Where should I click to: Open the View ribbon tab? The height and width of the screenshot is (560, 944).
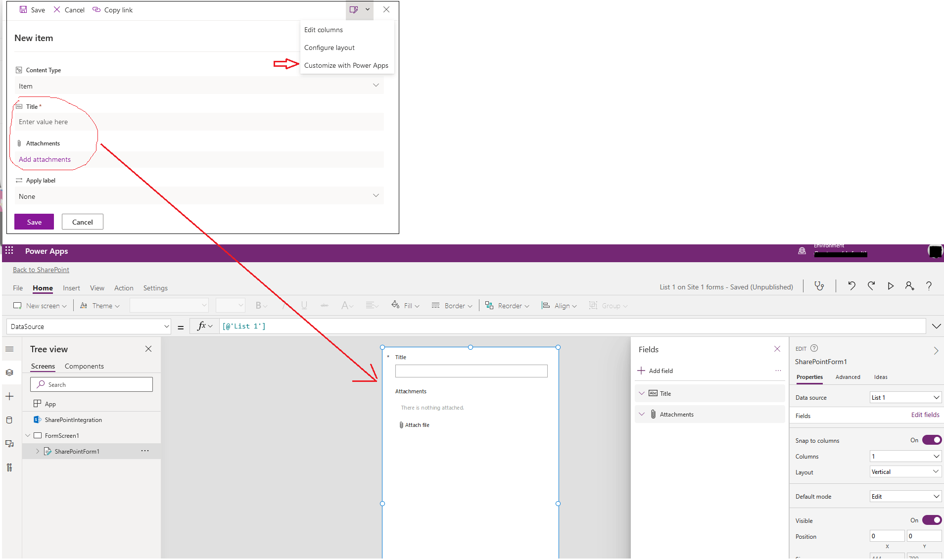point(97,288)
